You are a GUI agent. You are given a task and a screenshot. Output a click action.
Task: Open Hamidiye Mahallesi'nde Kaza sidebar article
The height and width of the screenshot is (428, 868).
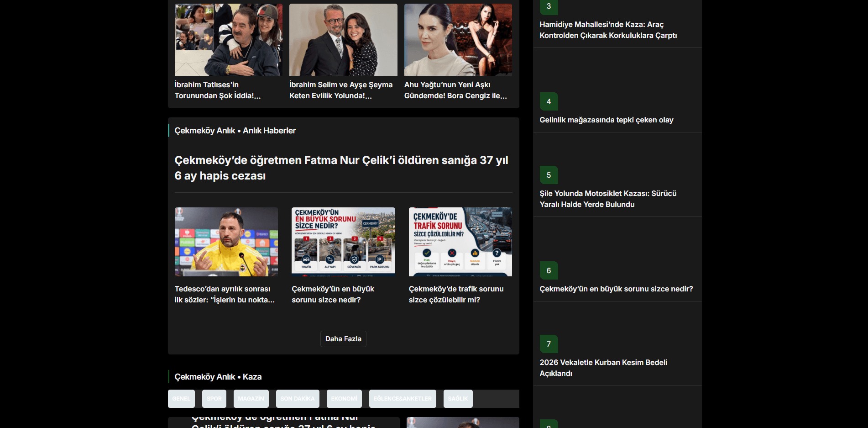pos(608,30)
